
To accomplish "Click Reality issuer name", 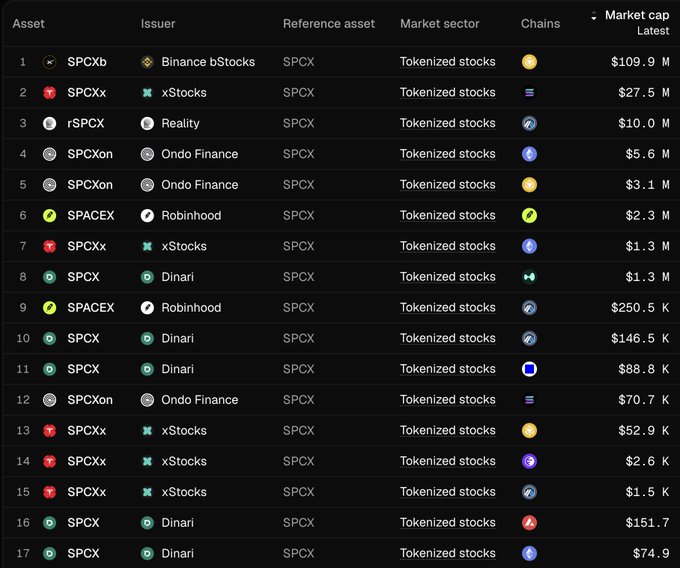I will coord(180,124).
